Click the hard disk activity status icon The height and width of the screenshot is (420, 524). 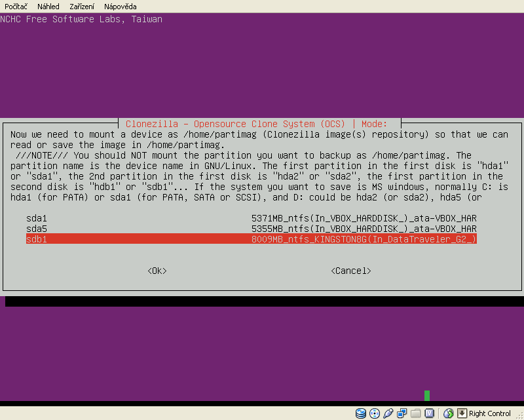[x=361, y=413]
